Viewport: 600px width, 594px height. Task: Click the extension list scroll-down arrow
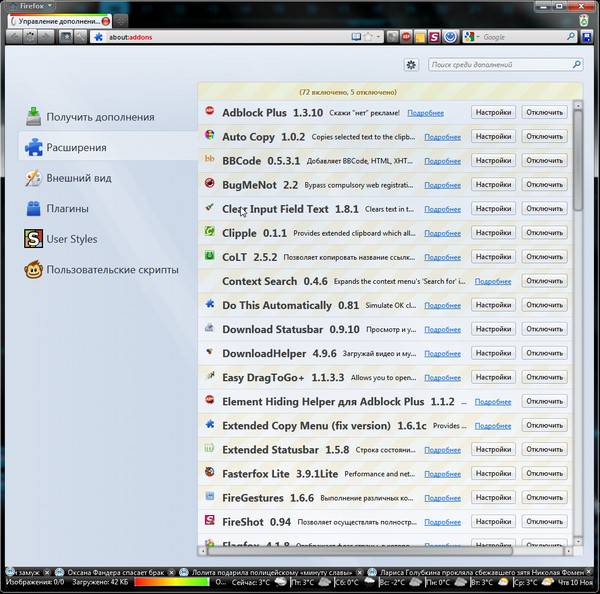point(578,542)
